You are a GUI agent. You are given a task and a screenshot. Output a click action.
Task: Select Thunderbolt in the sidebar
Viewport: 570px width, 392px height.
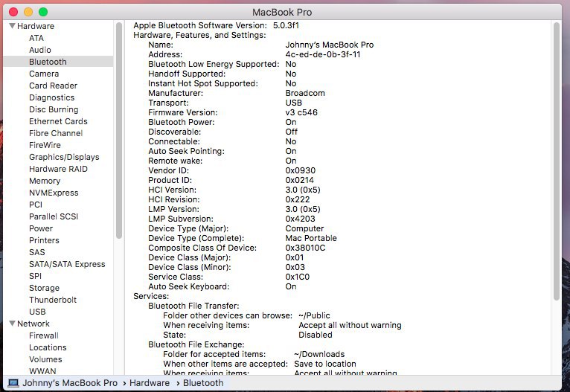pos(53,299)
